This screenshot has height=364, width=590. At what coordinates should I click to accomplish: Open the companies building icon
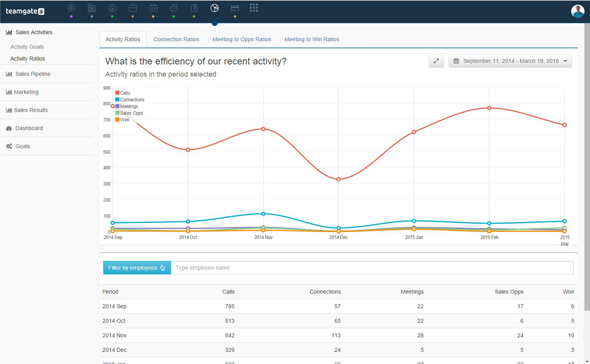point(92,8)
